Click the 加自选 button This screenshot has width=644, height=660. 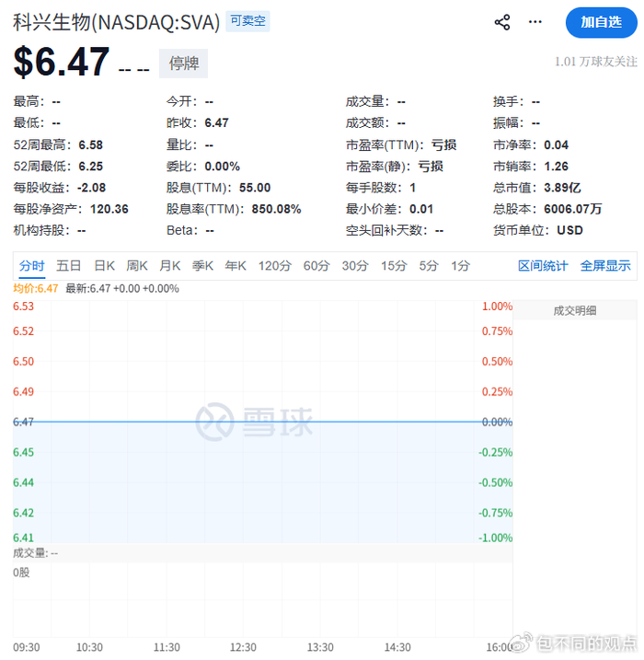click(601, 22)
